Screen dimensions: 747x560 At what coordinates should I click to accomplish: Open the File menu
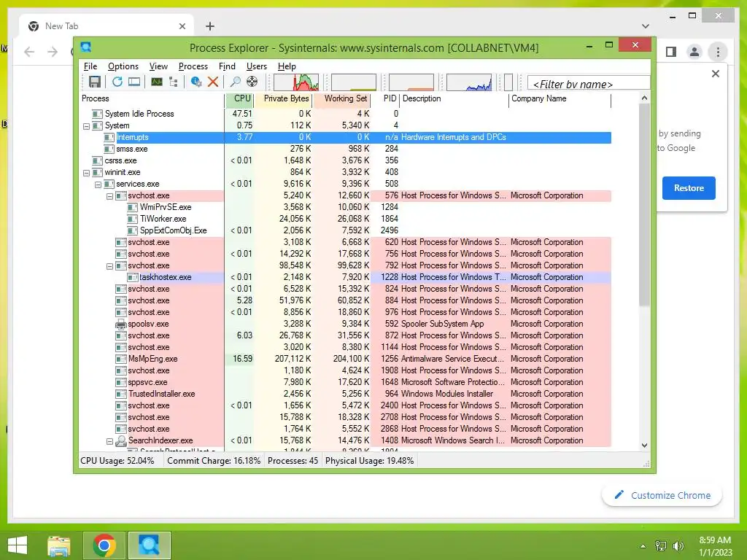90,66
